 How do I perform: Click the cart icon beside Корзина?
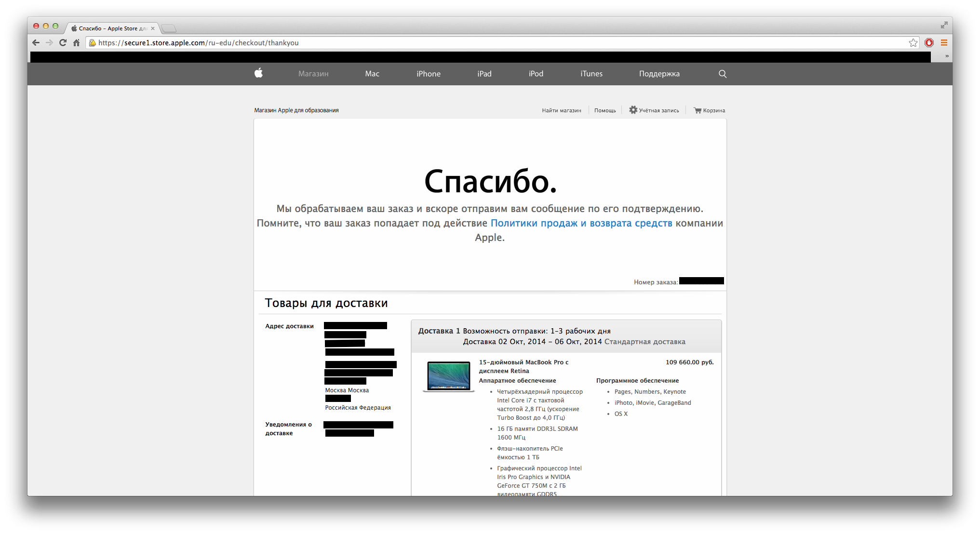pyautogui.click(x=697, y=110)
